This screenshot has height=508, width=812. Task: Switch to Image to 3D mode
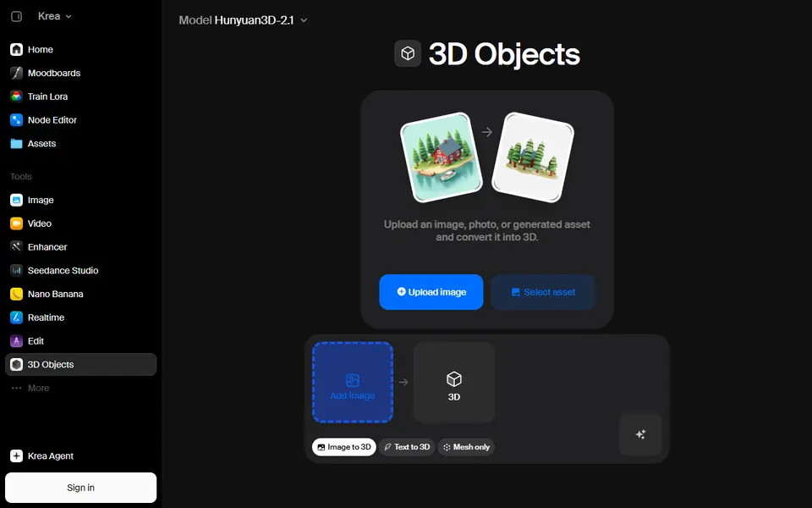[x=344, y=447]
